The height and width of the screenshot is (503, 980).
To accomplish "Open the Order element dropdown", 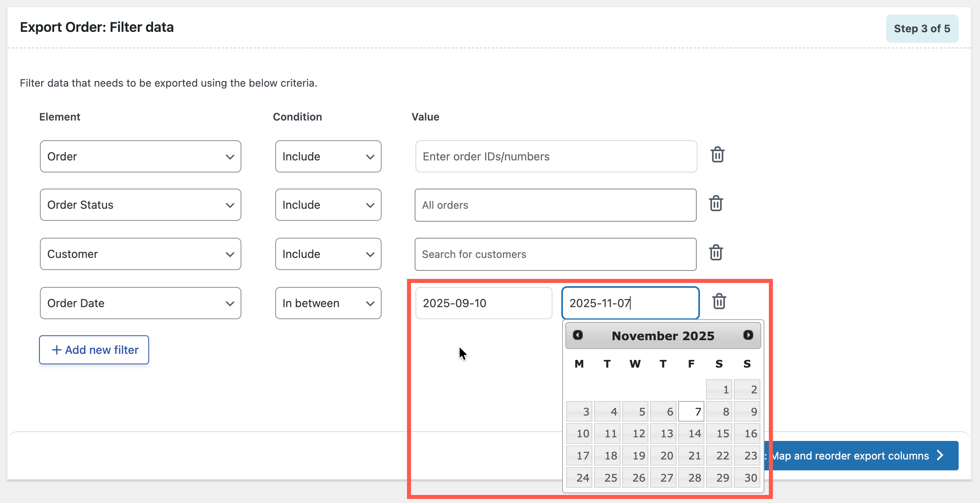I will click(x=140, y=156).
